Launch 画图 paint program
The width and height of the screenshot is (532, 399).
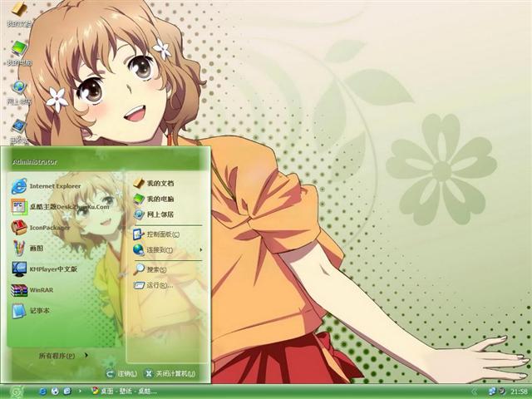coord(27,249)
